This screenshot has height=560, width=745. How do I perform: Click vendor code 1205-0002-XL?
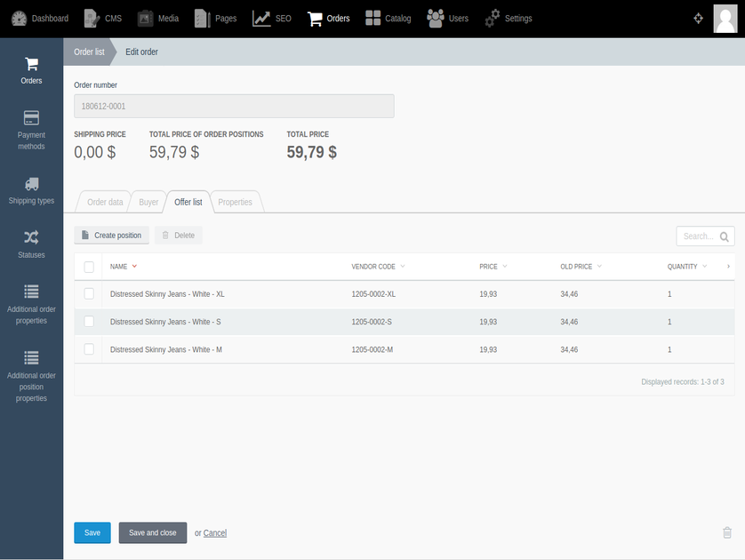tap(373, 294)
